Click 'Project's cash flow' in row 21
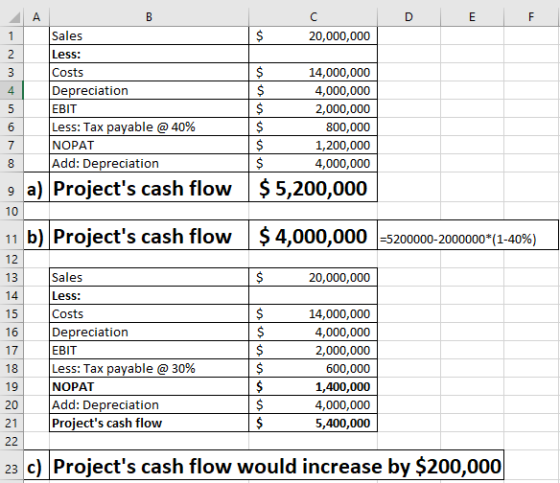Viewport: 560px width, 483px height. 149,423
